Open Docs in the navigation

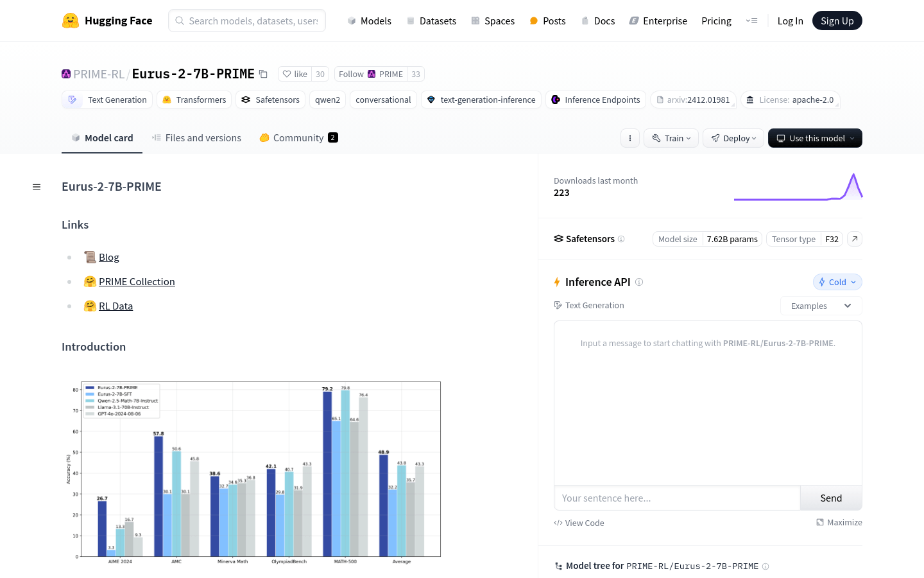tap(598, 21)
